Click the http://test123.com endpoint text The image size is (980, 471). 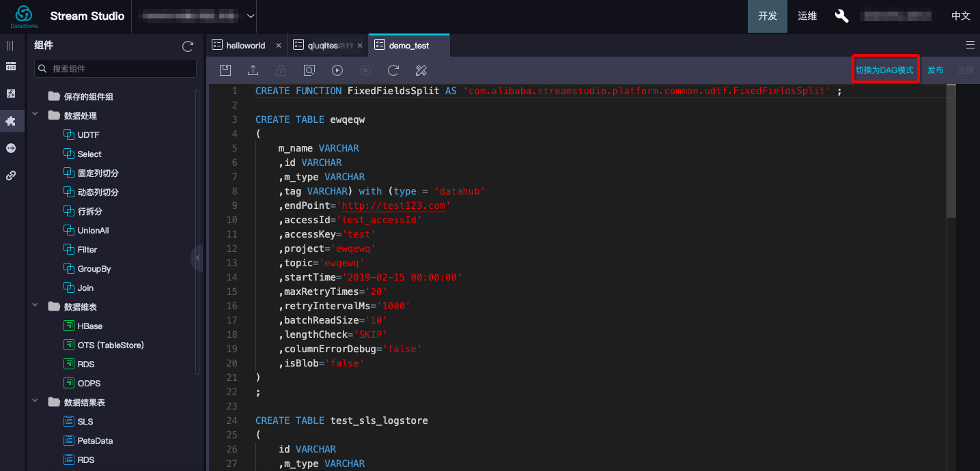(x=393, y=205)
